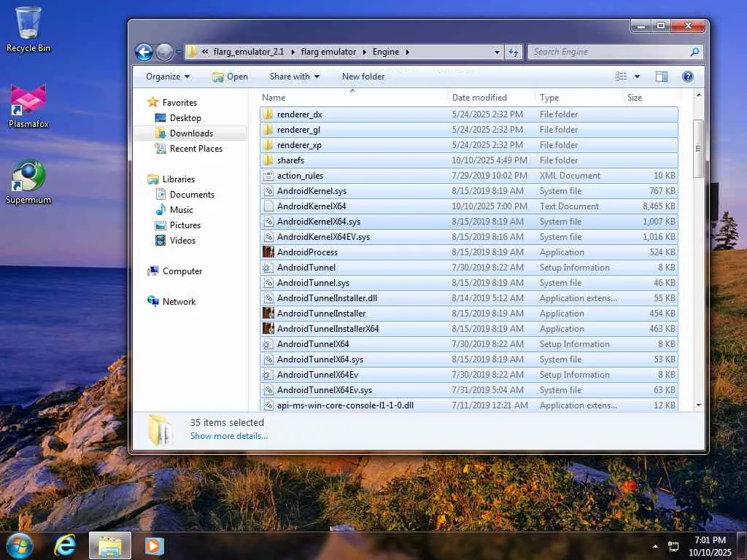
Task: Click Show more details link
Action: click(x=228, y=436)
